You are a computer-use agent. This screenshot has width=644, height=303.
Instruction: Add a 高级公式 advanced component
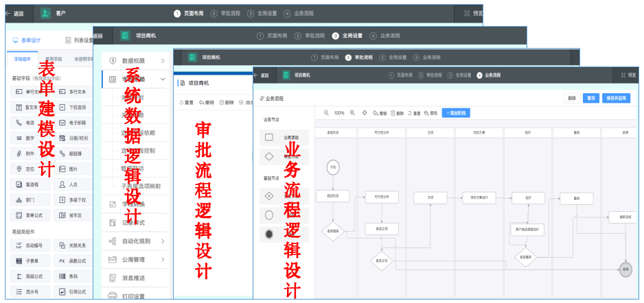(30, 276)
